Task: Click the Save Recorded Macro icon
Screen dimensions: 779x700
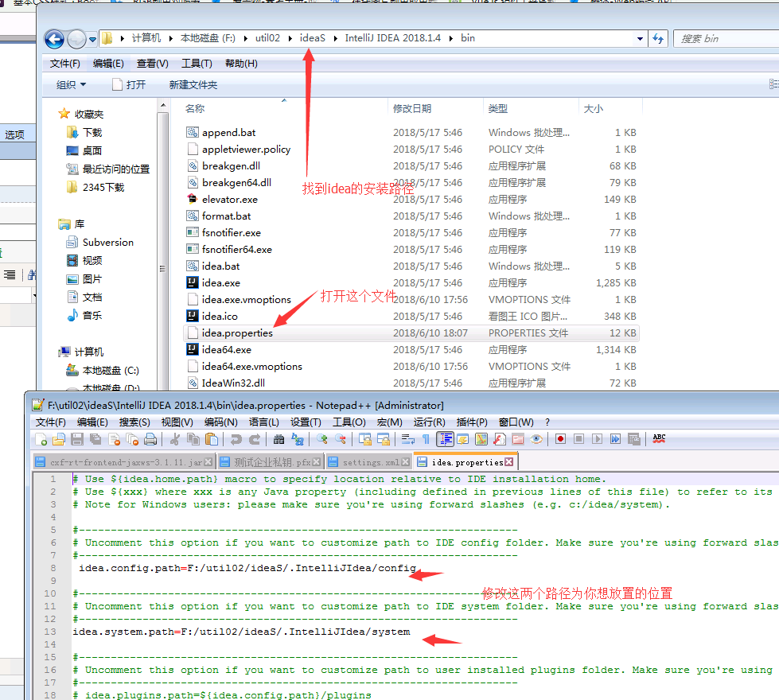Action: click(x=634, y=439)
